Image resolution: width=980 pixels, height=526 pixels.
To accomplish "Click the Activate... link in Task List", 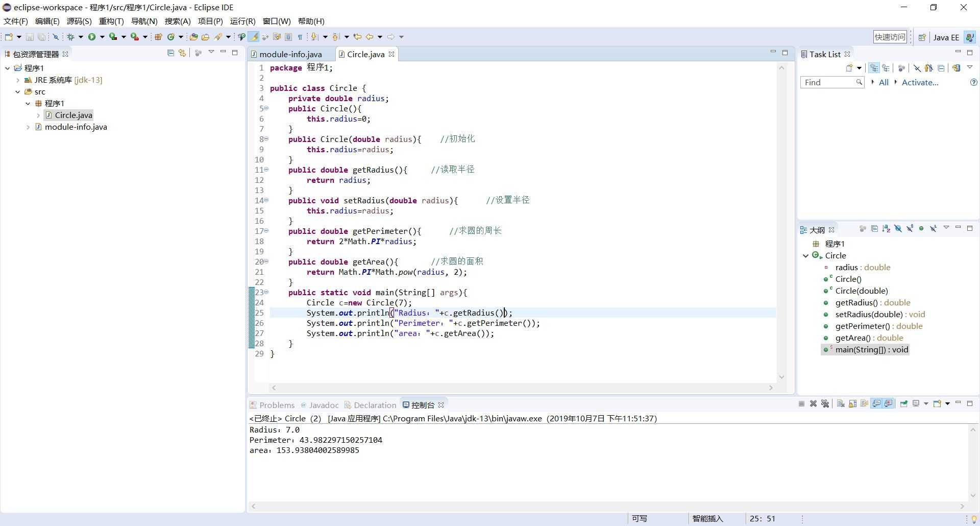I will point(920,82).
